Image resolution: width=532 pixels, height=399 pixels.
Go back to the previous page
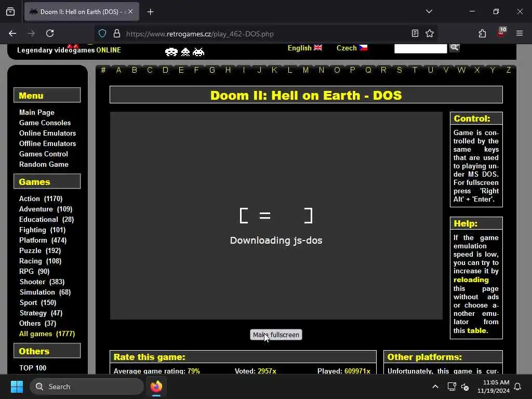[x=12, y=33]
